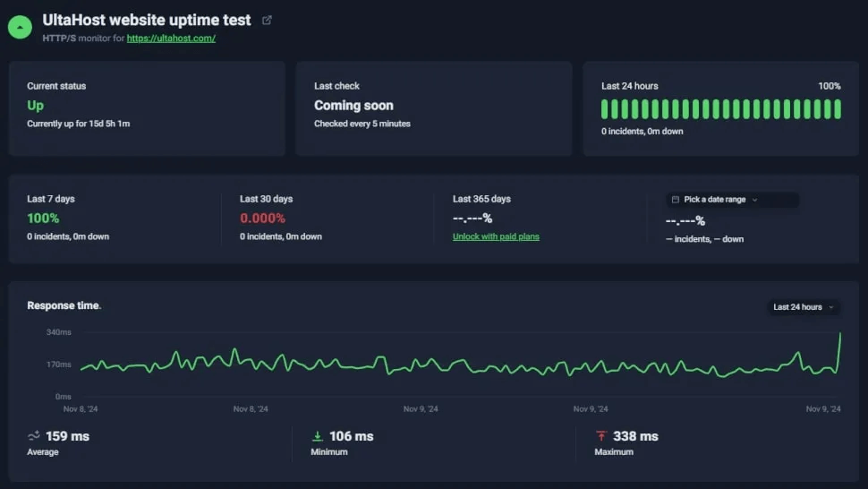Click the Last 7 days 100% value

tap(43, 219)
